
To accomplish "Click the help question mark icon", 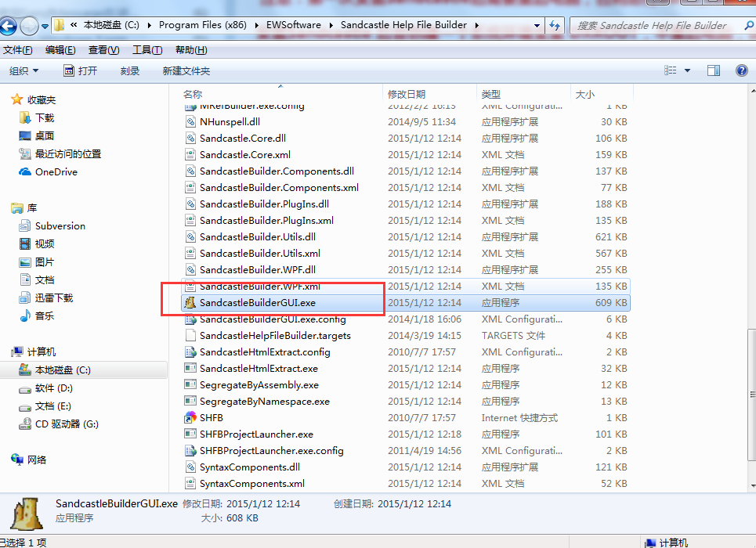I will [742, 70].
